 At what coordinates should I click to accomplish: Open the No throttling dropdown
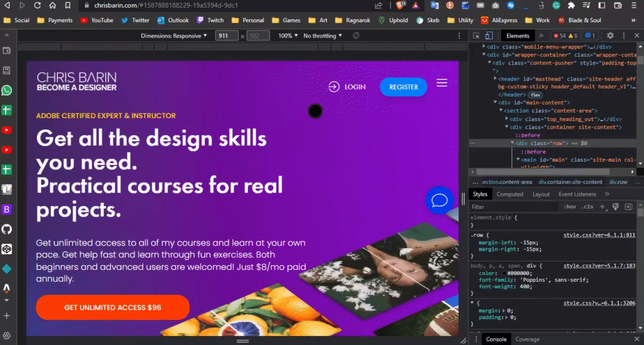tap(323, 36)
